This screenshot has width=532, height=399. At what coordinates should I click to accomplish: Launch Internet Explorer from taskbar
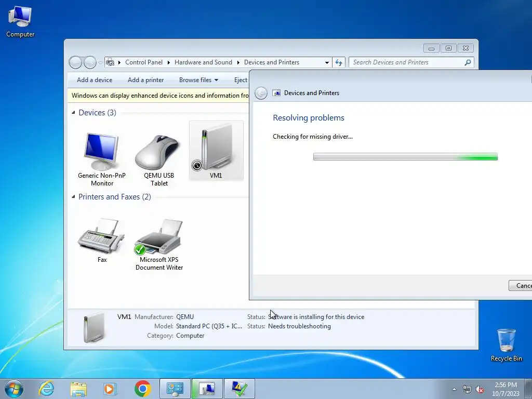pos(46,389)
